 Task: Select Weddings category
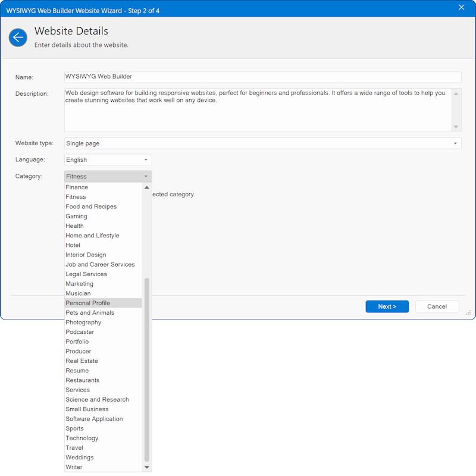(x=103, y=458)
